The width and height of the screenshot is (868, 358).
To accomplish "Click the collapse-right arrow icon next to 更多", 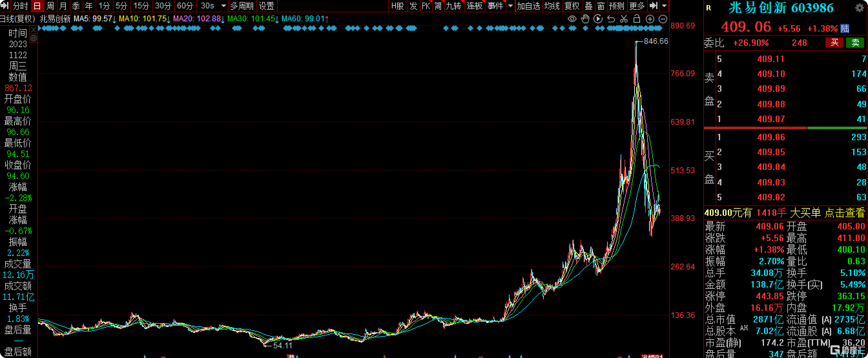I will click(x=653, y=6).
